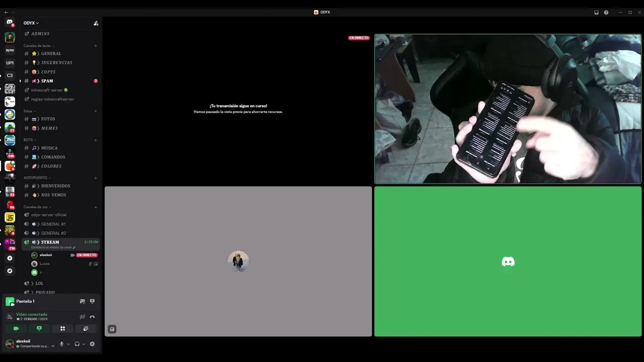The width and height of the screenshot is (644, 362).
Task: Select aleekeii in the STREAM channel
Action: click(x=64, y=255)
